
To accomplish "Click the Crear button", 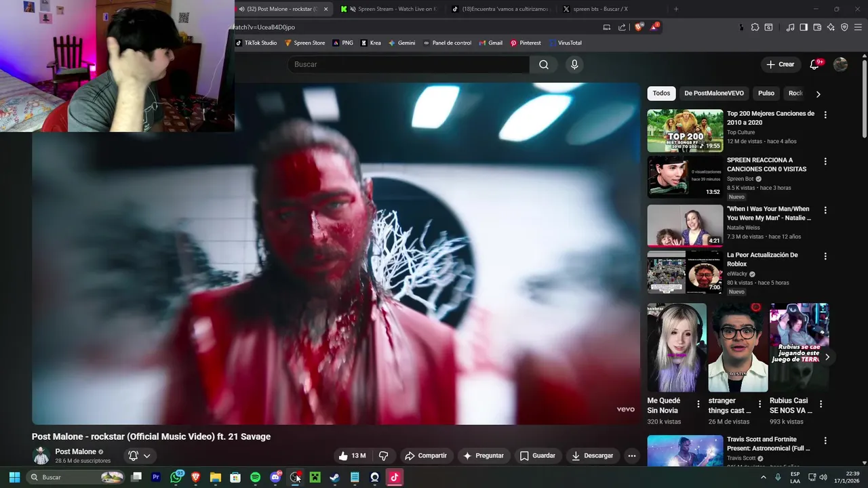I will point(780,64).
